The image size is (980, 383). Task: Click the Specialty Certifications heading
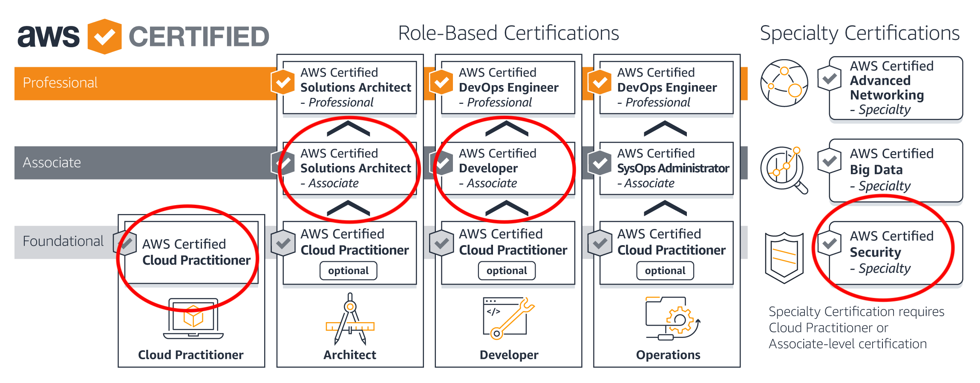point(860,34)
